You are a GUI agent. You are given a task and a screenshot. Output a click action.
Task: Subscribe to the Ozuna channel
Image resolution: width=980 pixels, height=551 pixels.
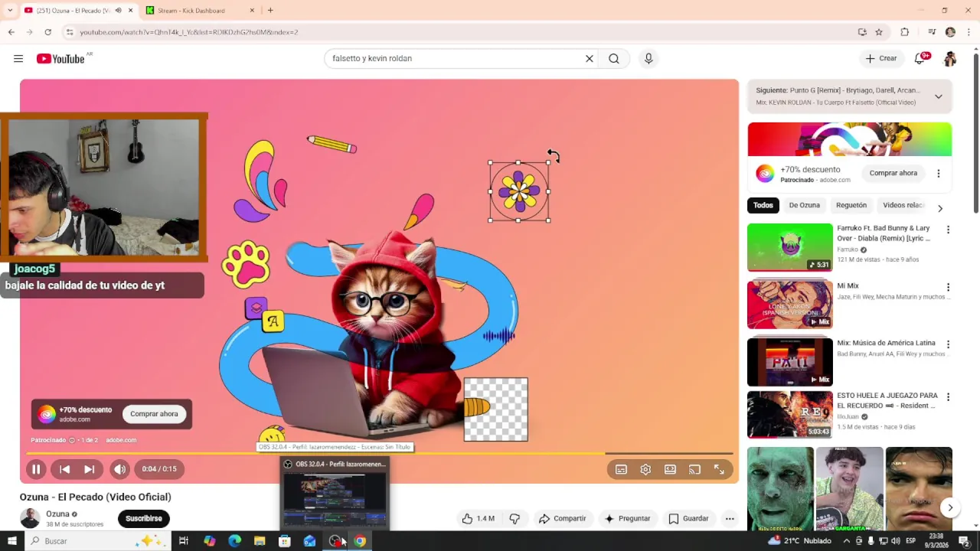coord(143,518)
